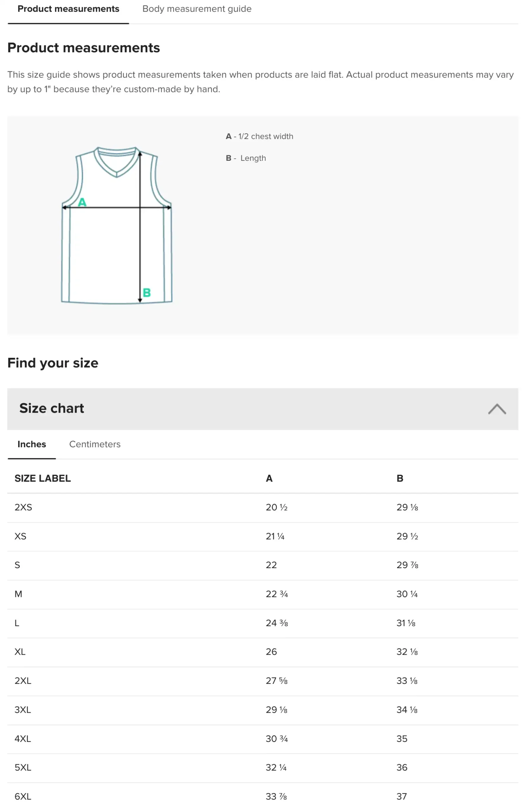Click the Find your size heading
The width and height of the screenshot is (525, 812).
pos(53,363)
